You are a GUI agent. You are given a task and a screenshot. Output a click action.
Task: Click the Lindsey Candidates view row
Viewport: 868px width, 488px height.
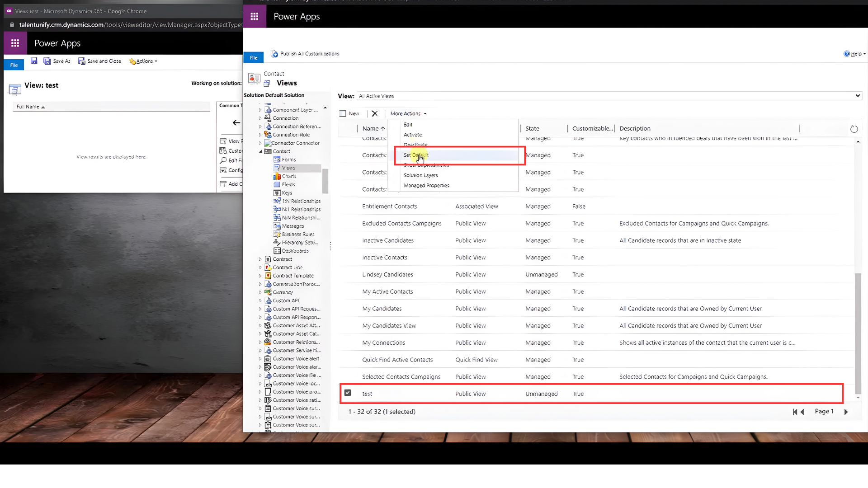pos(596,274)
